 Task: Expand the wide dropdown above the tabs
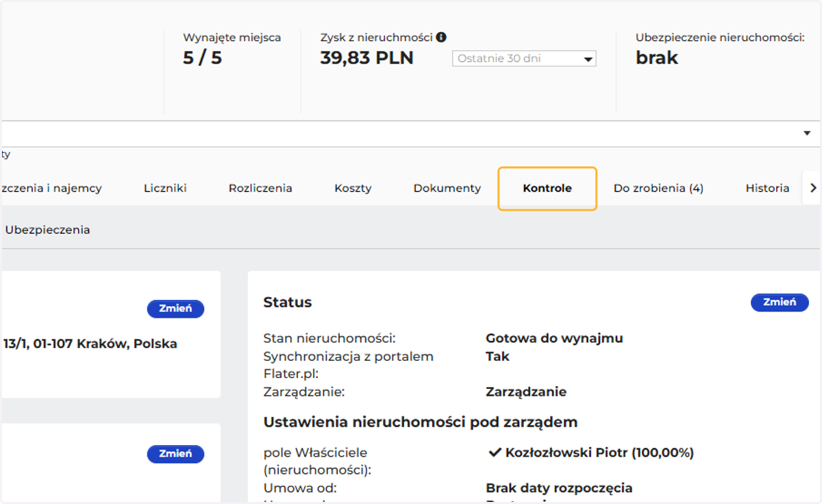[410, 134]
